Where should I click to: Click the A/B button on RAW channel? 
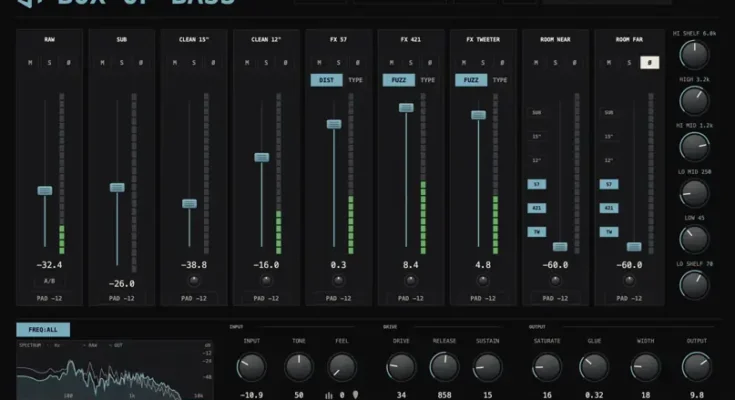[49, 281]
